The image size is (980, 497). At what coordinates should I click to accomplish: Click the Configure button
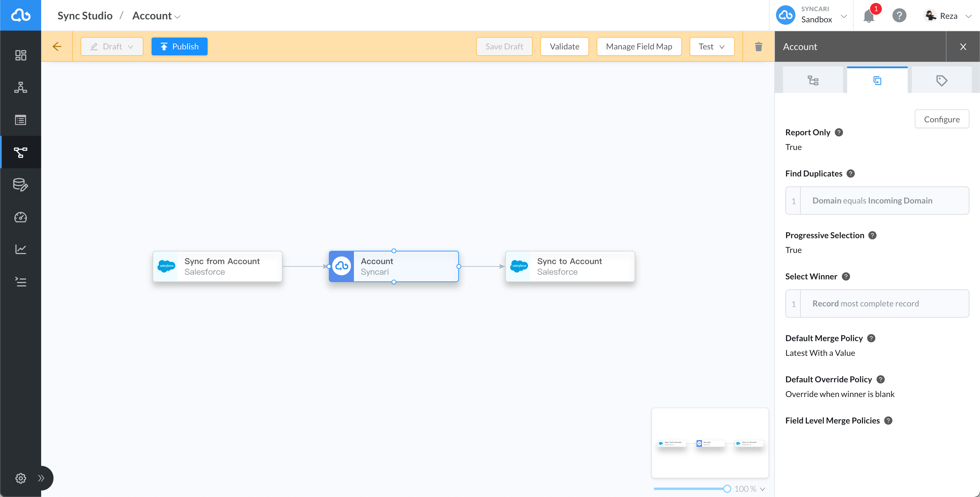pos(941,119)
